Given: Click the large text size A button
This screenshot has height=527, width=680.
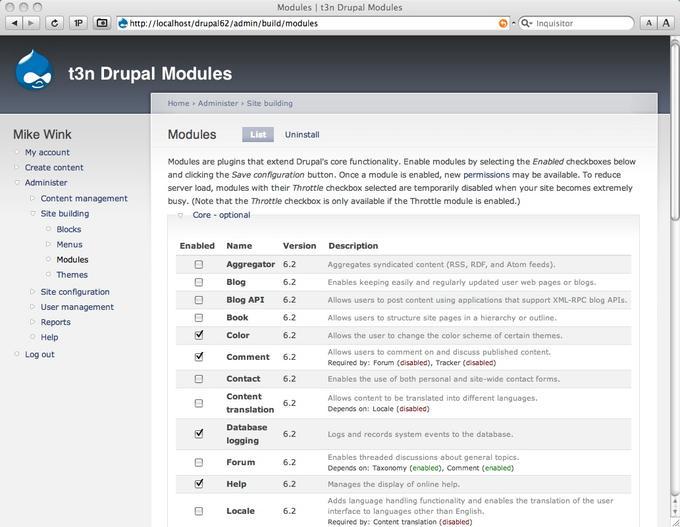Looking at the screenshot, I should click(x=666, y=23).
